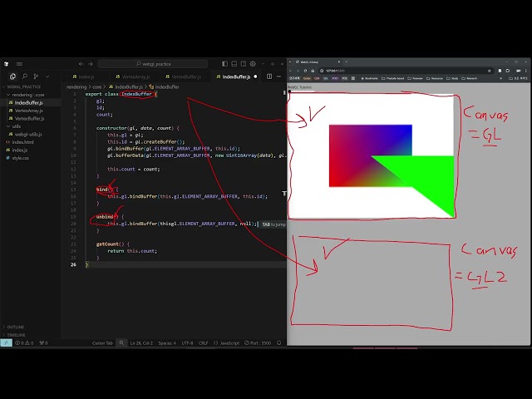532x399 pixels.
Task: Open the Explorer view icon in editor
Action: pos(12,76)
